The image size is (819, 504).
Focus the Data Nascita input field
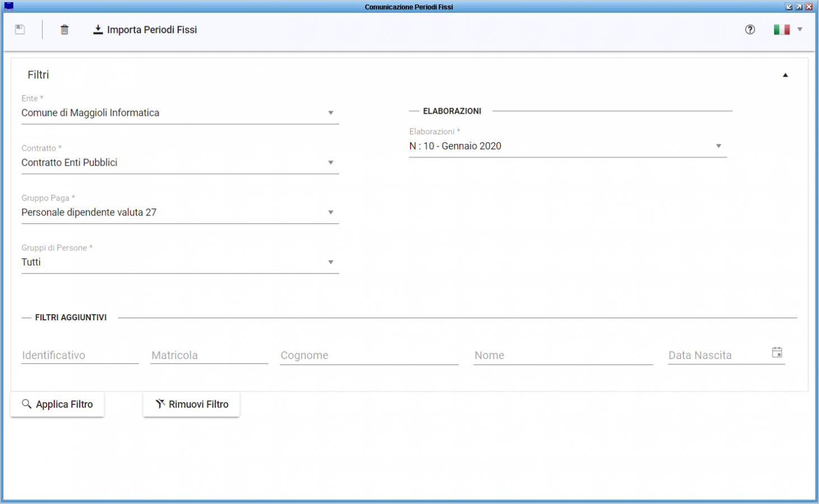pos(718,355)
